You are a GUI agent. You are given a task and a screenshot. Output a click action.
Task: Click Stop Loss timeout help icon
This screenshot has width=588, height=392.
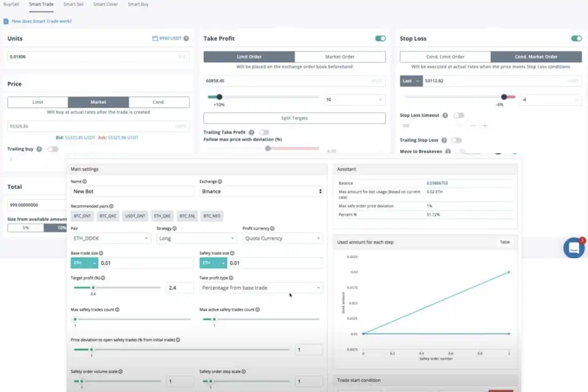445,115
